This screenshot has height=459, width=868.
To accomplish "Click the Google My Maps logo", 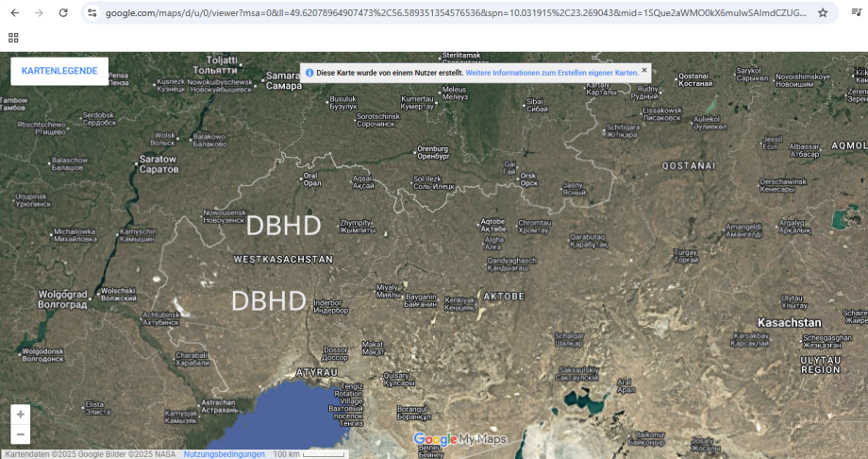I will (459, 439).
